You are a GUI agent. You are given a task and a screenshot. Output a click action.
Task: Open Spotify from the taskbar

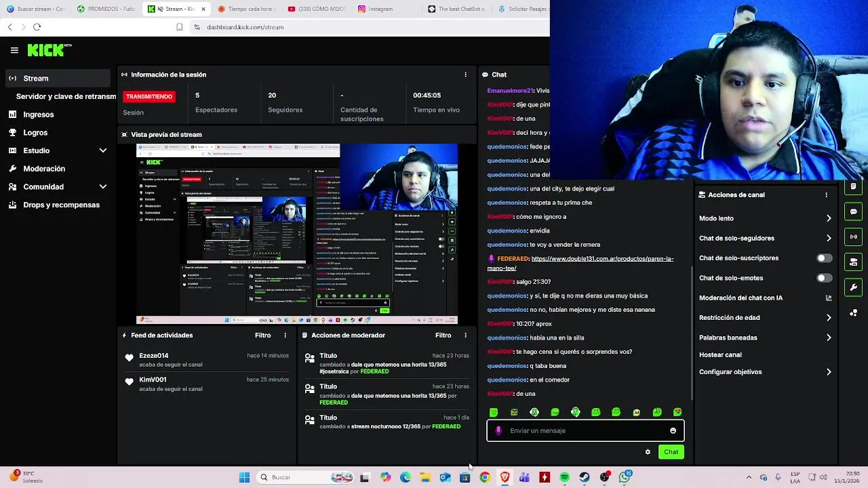(564, 477)
